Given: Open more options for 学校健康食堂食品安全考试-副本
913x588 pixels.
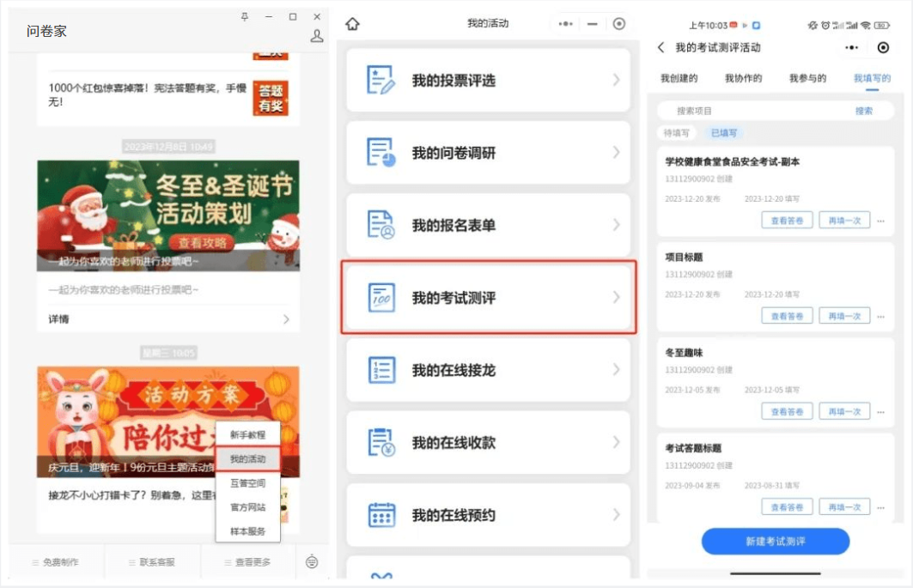Looking at the screenshot, I should click(880, 221).
